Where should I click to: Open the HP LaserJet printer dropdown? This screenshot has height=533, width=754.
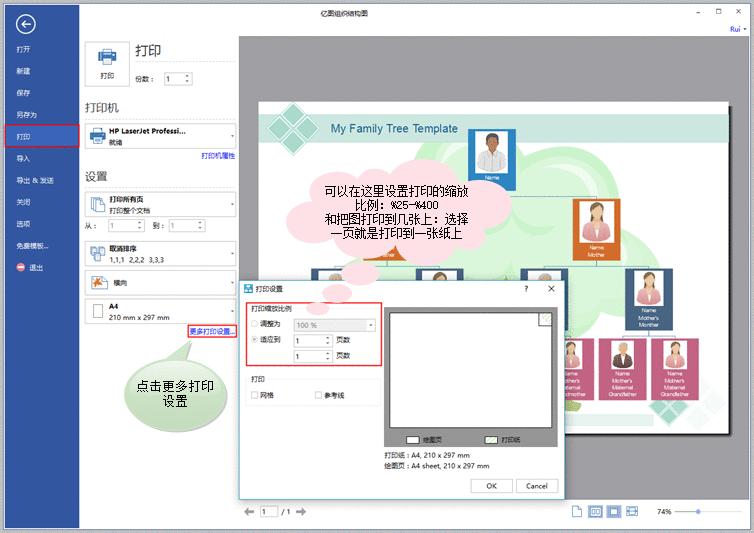tap(160, 135)
